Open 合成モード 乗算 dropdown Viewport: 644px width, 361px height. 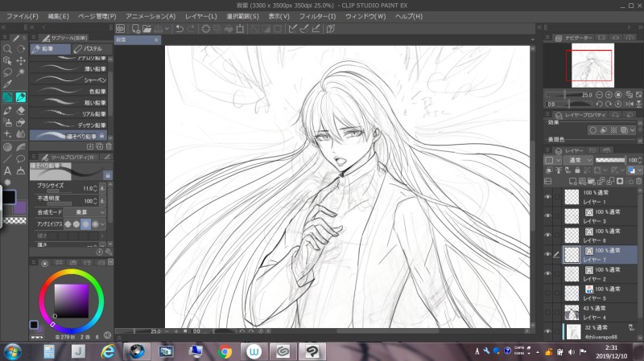[85, 212]
